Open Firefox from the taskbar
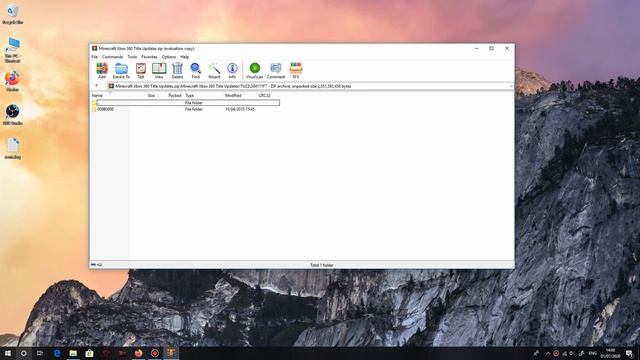This screenshot has width=640, height=360. [x=138, y=353]
